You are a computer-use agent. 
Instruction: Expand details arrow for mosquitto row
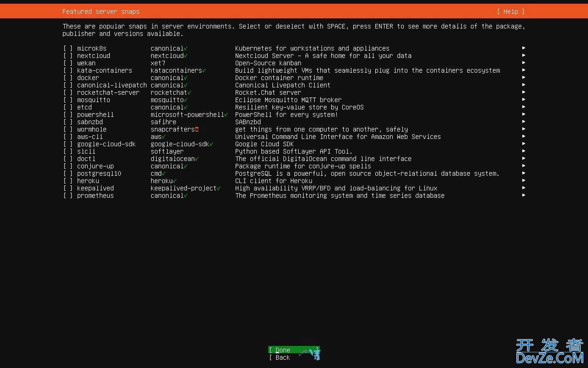[x=524, y=99]
